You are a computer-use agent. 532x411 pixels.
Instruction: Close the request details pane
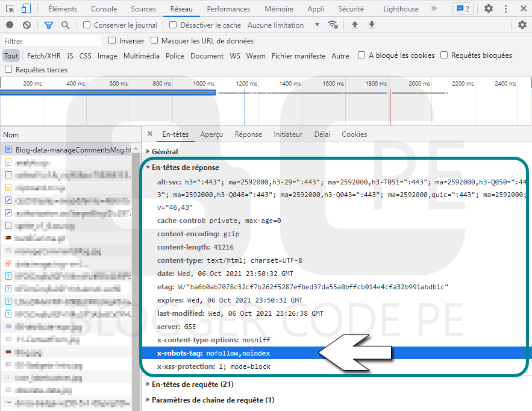pos(150,134)
